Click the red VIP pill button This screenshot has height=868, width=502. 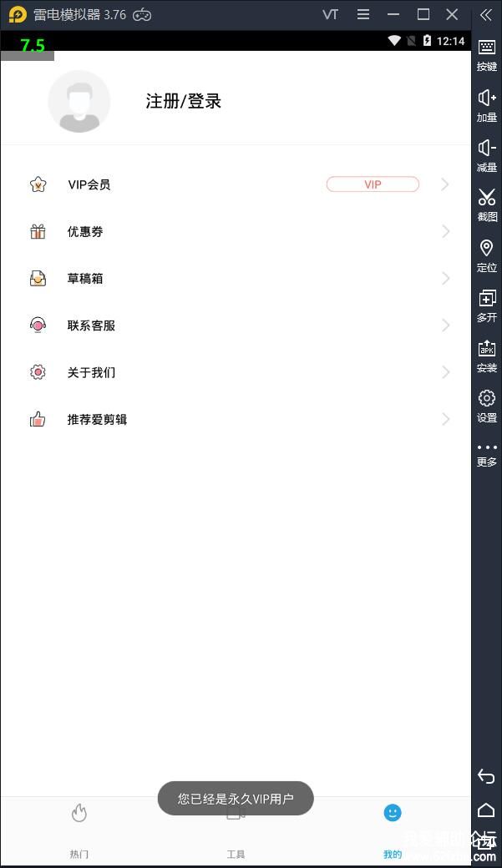coord(373,184)
